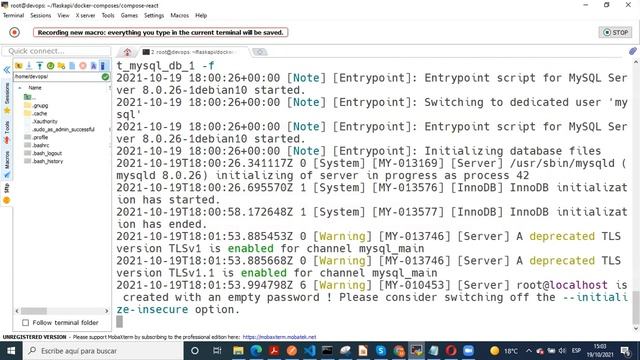Open the Tools menu
This screenshot has height=360, width=640.
click(x=108, y=16)
